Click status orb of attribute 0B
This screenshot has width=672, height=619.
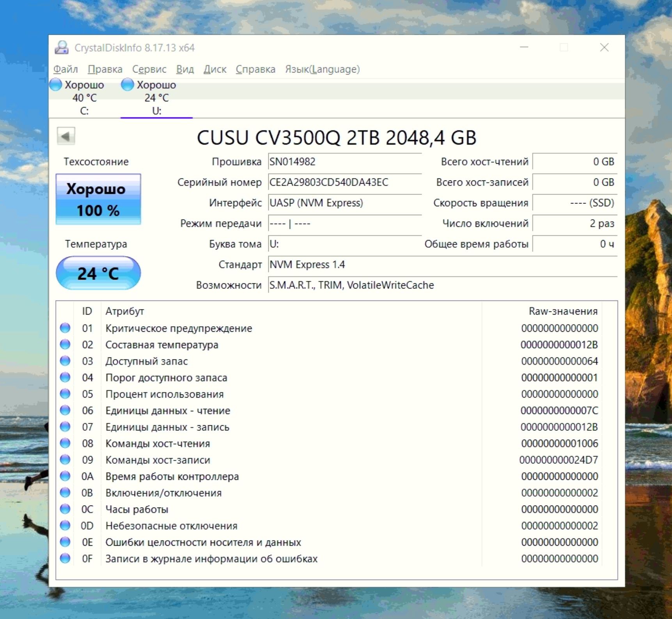click(x=65, y=493)
